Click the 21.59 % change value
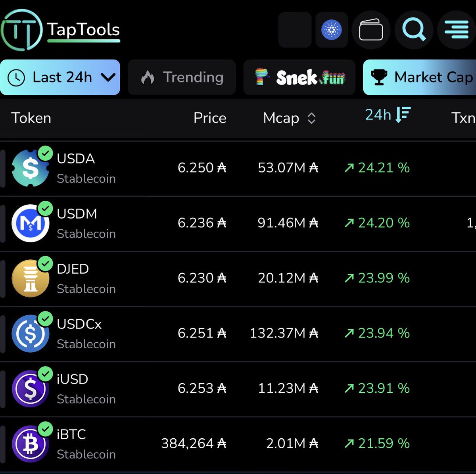This screenshot has width=476, height=474. tap(377, 443)
